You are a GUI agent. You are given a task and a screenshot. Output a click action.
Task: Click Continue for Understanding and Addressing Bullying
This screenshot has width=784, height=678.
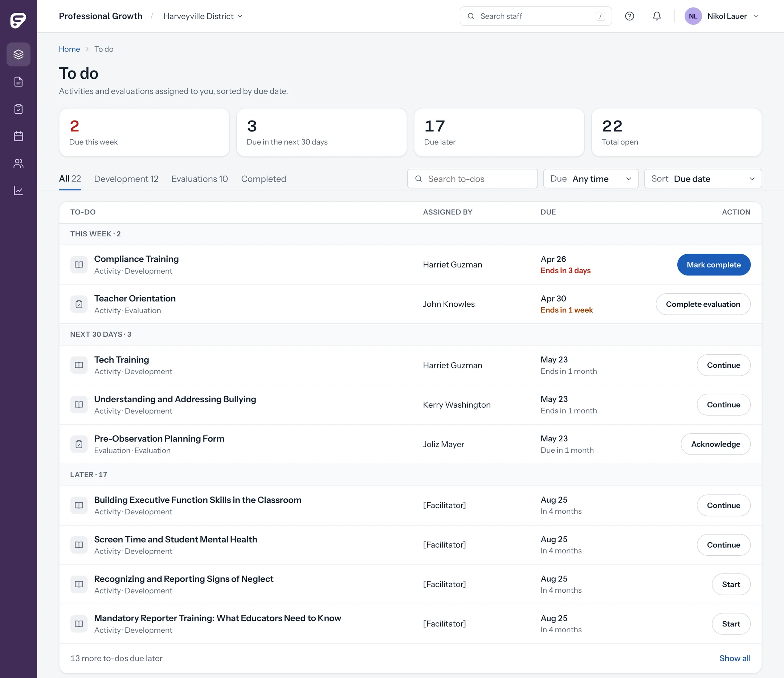(x=723, y=405)
